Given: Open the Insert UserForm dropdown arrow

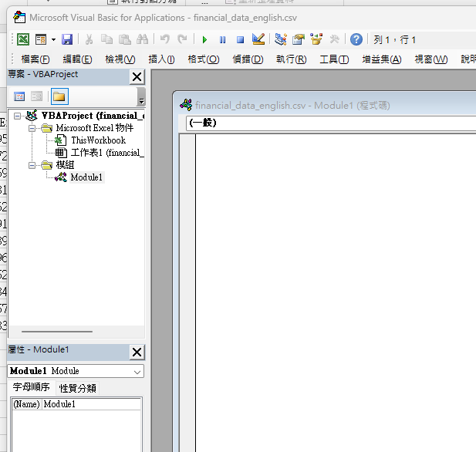Looking at the screenshot, I should pyautogui.click(x=53, y=39).
